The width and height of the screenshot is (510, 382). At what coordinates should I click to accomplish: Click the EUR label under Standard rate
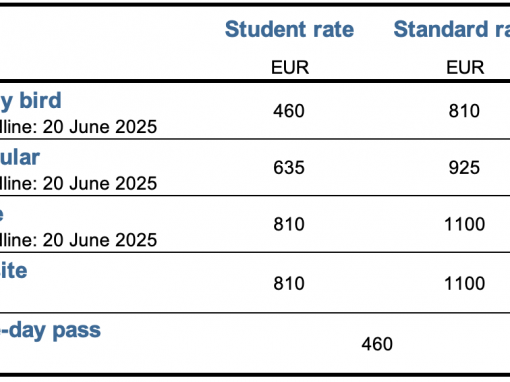pyautogui.click(x=465, y=68)
